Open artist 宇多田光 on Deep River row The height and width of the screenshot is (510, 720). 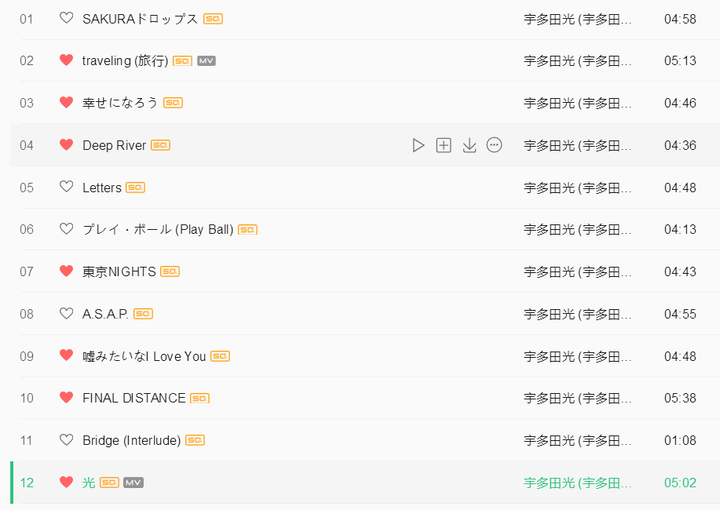click(x=578, y=145)
